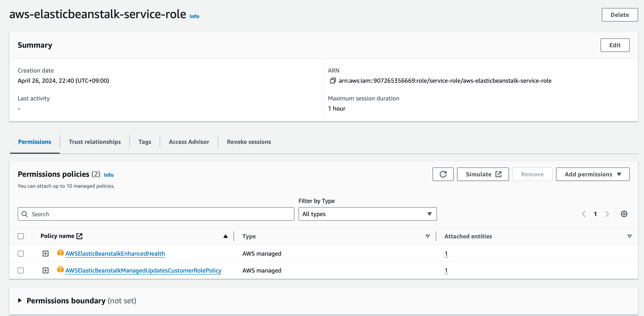Open the Access Advisor tab
The height and width of the screenshot is (316, 644).
(x=189, y=142)
